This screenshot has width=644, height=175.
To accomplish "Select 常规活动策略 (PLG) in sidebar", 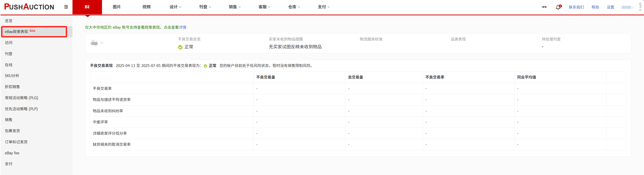I will coord(36,98).
